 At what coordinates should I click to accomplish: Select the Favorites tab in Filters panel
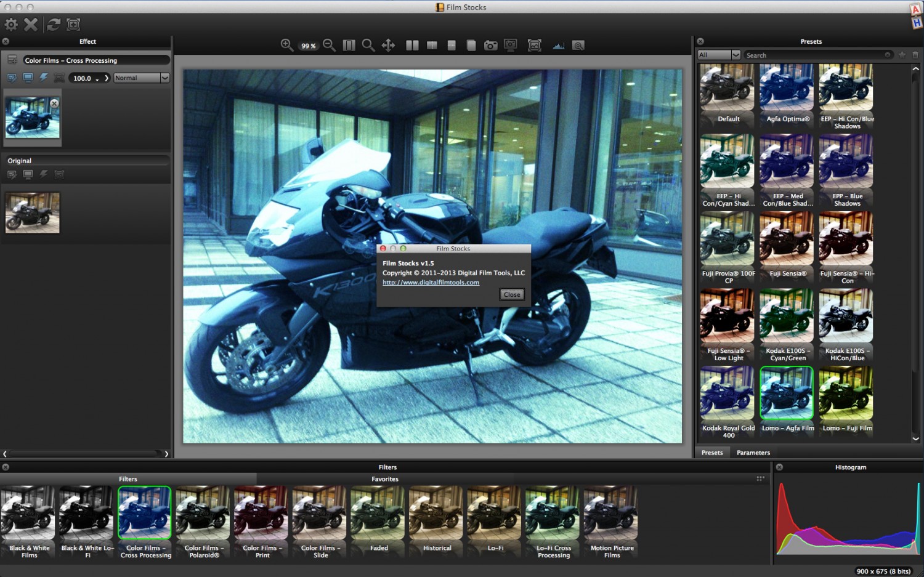(385, 479)
